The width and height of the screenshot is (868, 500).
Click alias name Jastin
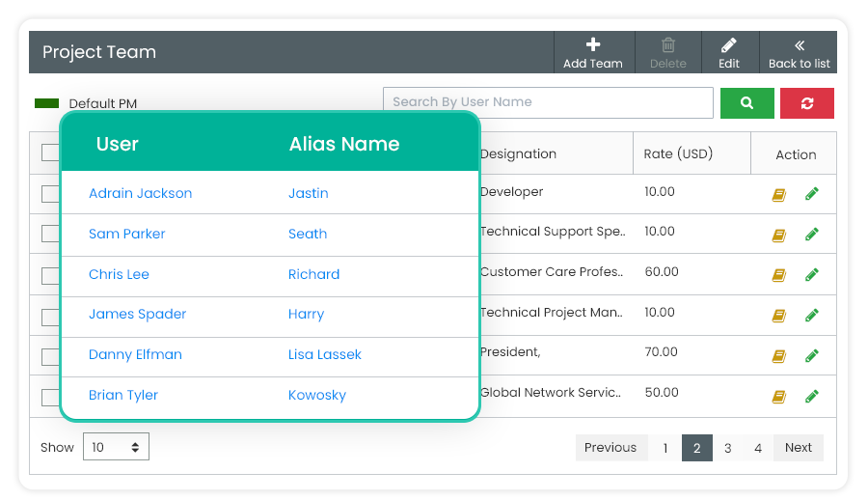pyautogui.click(x=309, y=193)
